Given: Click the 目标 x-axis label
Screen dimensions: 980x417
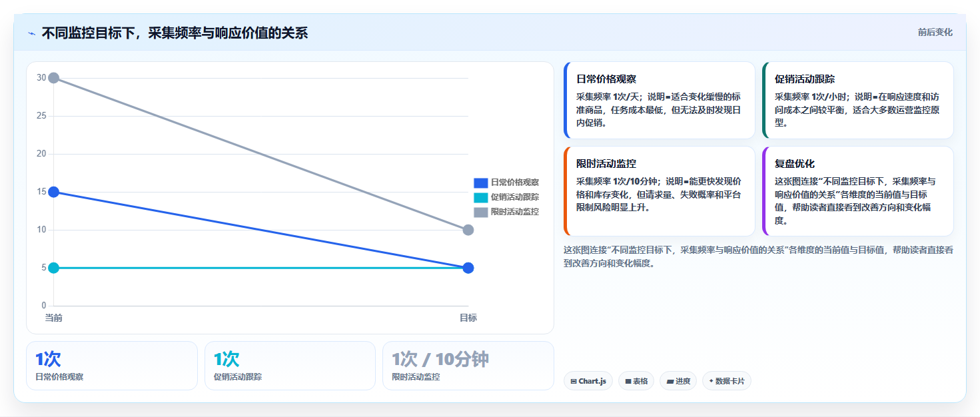Looking at the screenshot, I should click(x=468, y=318).
